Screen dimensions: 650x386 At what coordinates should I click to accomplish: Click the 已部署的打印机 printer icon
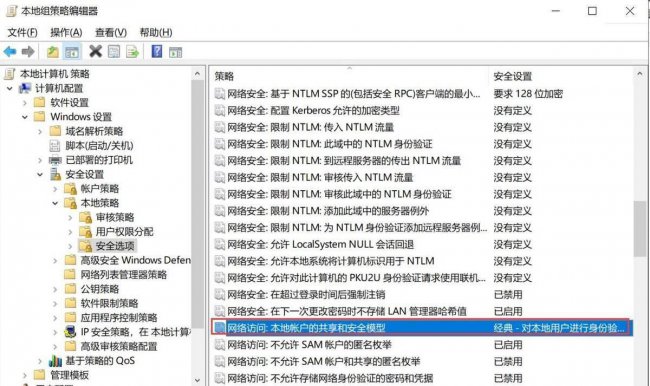tap(55, 160)
